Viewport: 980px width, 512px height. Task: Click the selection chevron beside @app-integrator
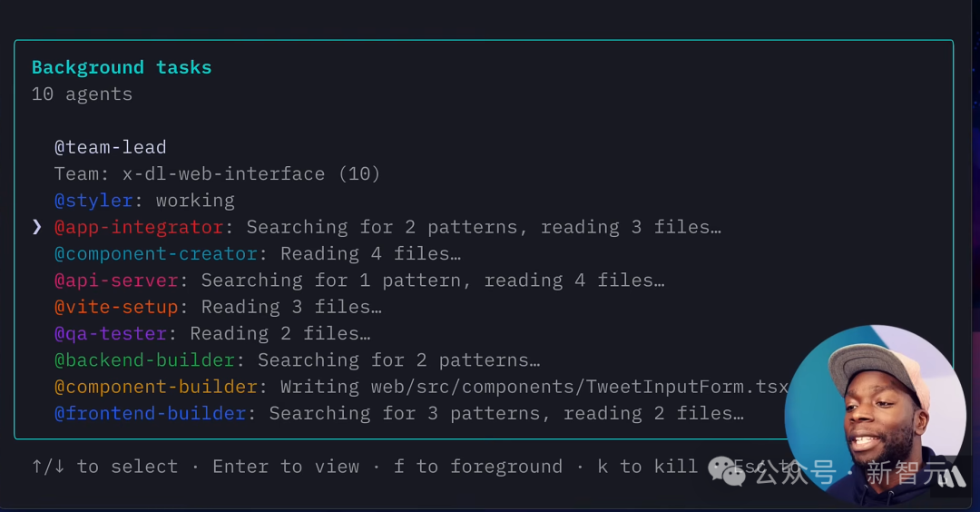tap(37, 227)
